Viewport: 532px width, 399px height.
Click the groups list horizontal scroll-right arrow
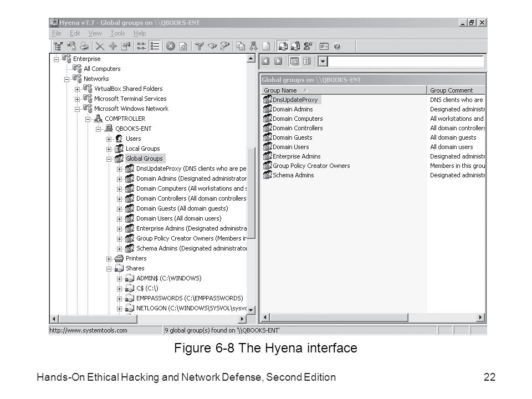pyautogui.click(x=480, y=317)
